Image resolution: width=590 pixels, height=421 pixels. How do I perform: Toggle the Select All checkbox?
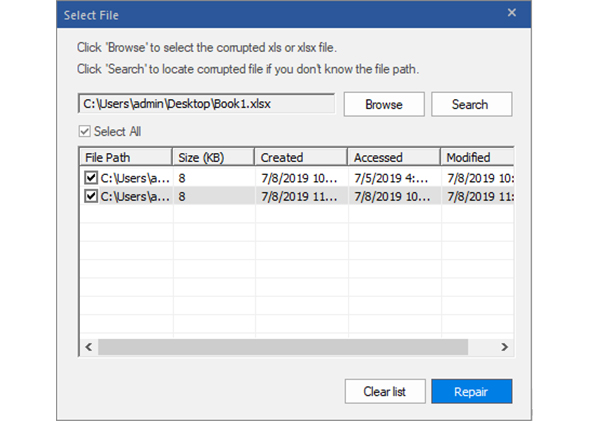point(85,131)
